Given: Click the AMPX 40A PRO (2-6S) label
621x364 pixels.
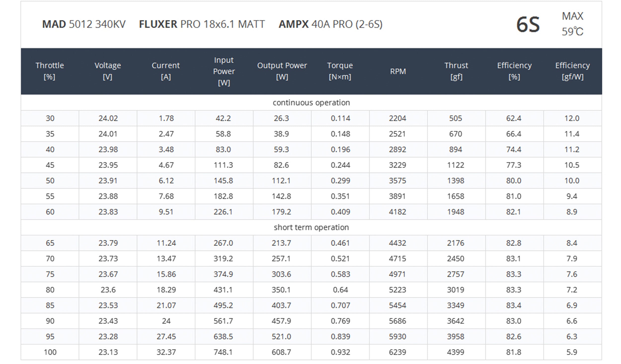Looking at the screenshot, I should pyautogui.click(x=330, y=24).
